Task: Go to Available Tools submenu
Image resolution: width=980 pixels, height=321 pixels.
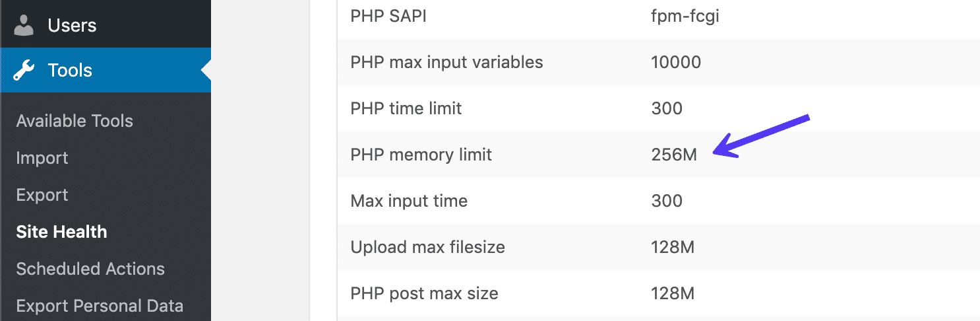Action: pyautogui.click(x=75, y=121)
